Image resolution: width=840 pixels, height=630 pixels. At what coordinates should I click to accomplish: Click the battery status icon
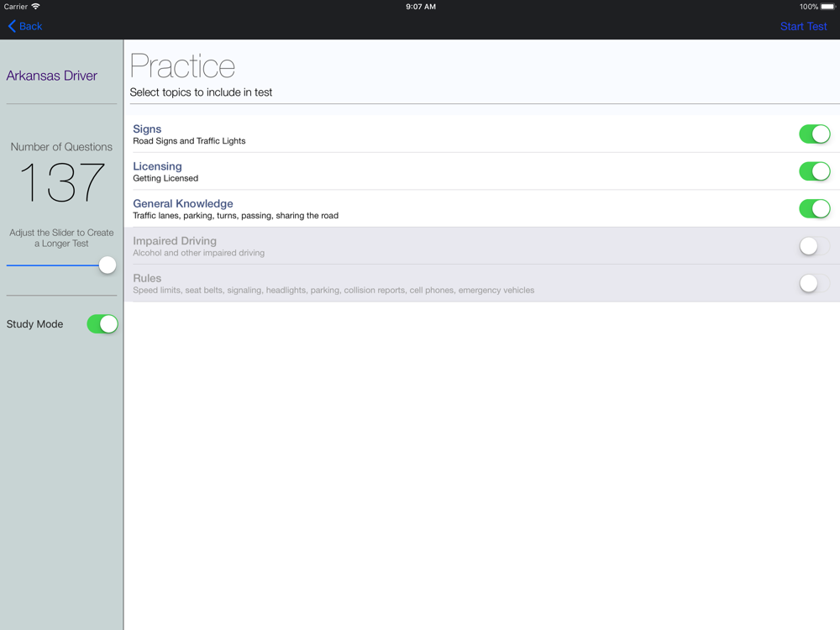click(x=827, y=7)
